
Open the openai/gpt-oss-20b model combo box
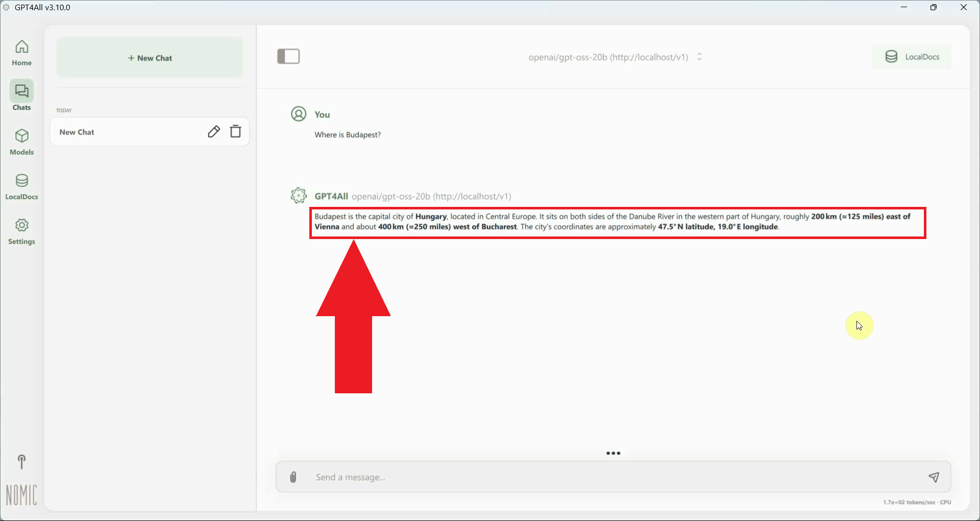pyautogui.click(x=608, y=57)
